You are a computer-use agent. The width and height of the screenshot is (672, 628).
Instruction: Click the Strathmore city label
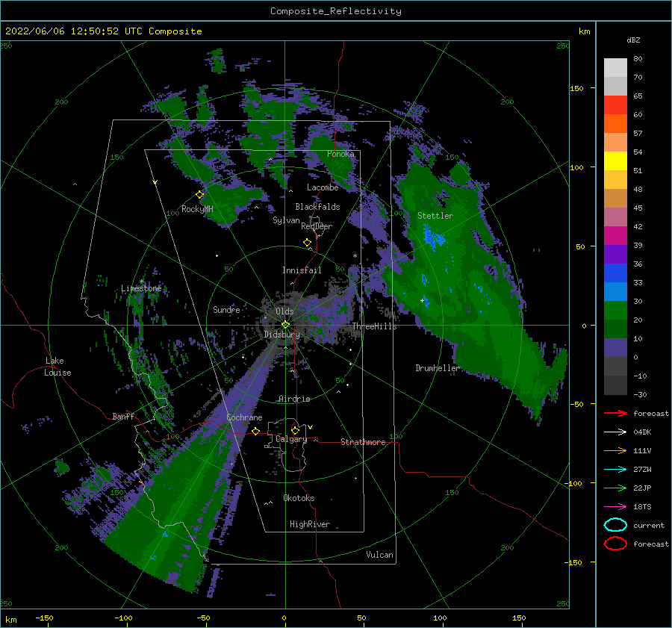click(364, 442)
